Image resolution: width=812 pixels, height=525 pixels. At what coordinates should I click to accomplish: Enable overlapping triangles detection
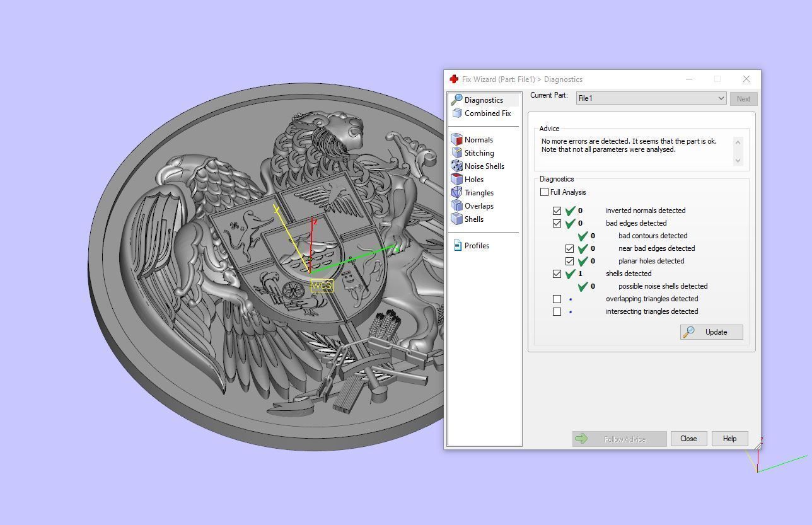557,299
